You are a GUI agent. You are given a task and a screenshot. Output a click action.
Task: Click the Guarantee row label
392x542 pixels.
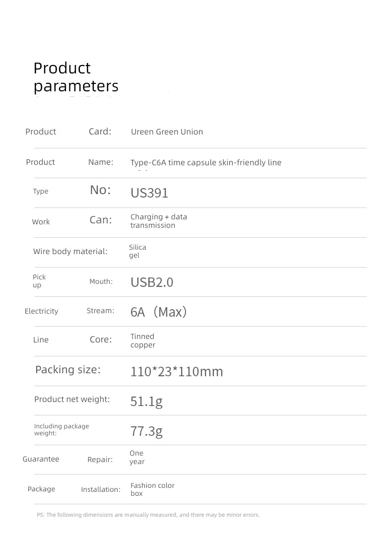pyautogui.click(x=41, y=459)
